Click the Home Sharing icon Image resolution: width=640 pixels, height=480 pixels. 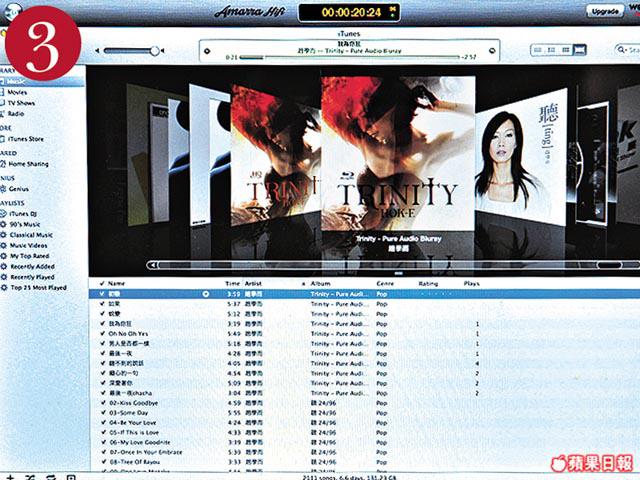click(x=3, y=164)
